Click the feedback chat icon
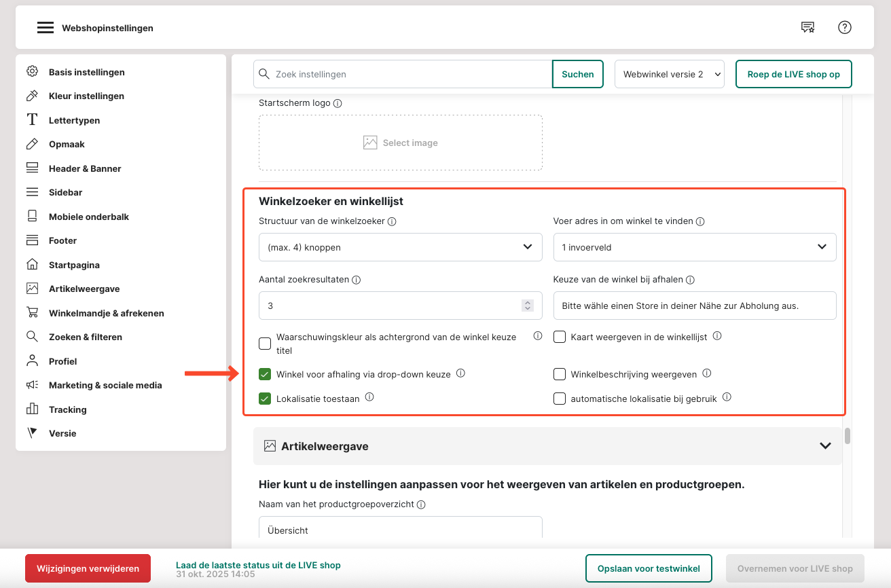The width and height of the screenshot is (891, 588). click(807, 27)
